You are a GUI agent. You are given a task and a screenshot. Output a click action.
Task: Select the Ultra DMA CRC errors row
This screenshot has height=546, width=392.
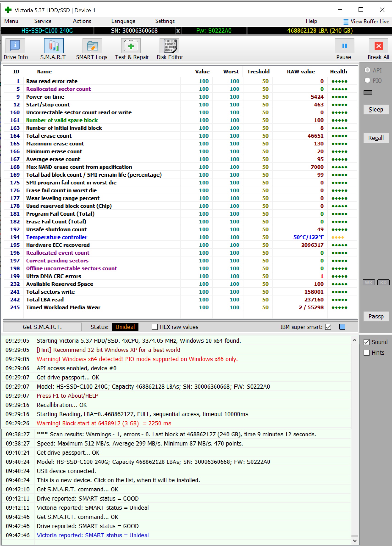pos(180,276)
